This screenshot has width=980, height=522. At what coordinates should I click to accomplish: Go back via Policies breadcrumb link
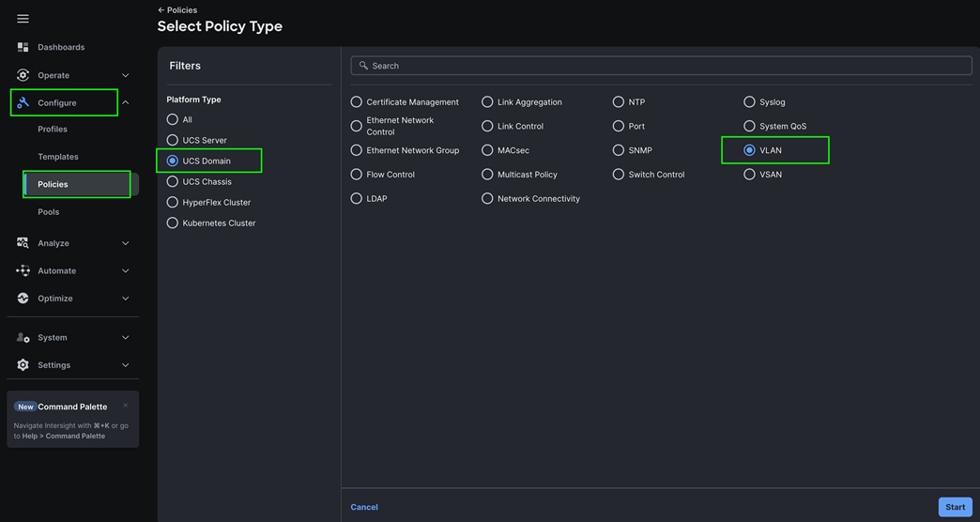click(182, 10)
